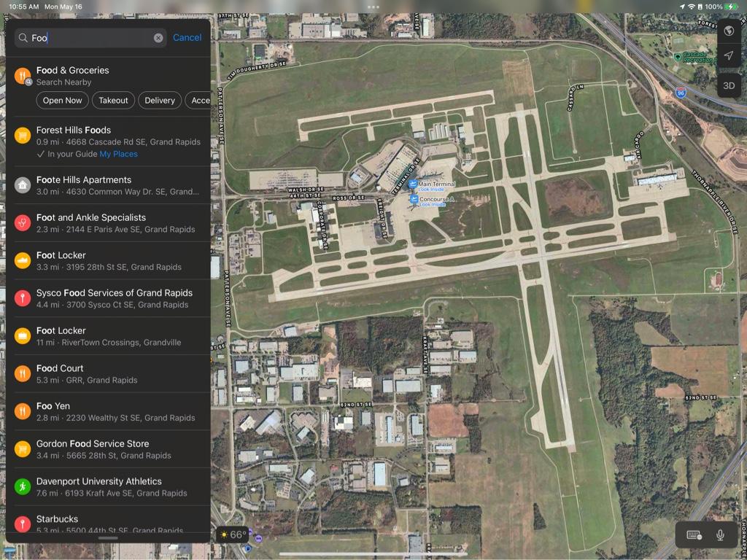
Task: Open the map mode globe button
Action: click(729, 31)
